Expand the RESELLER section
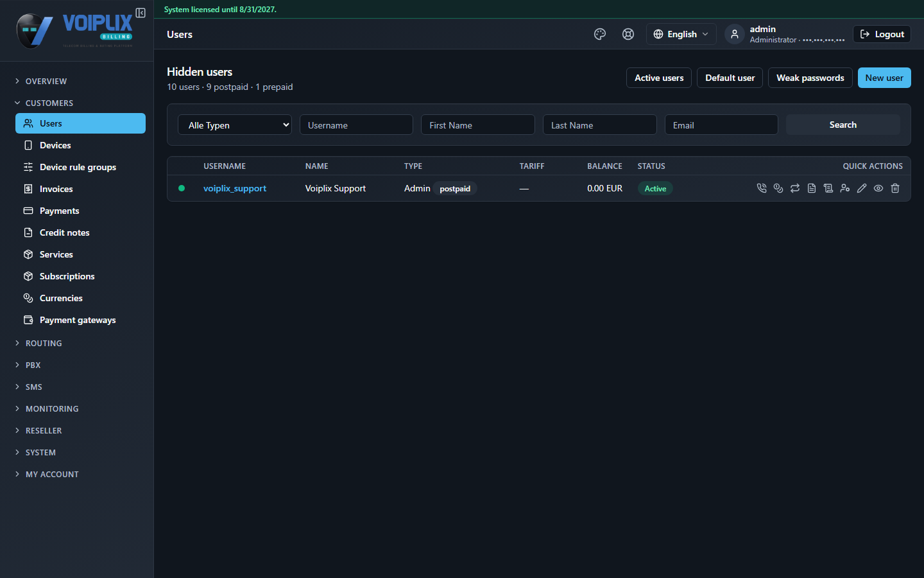 [x=44, y=430]
